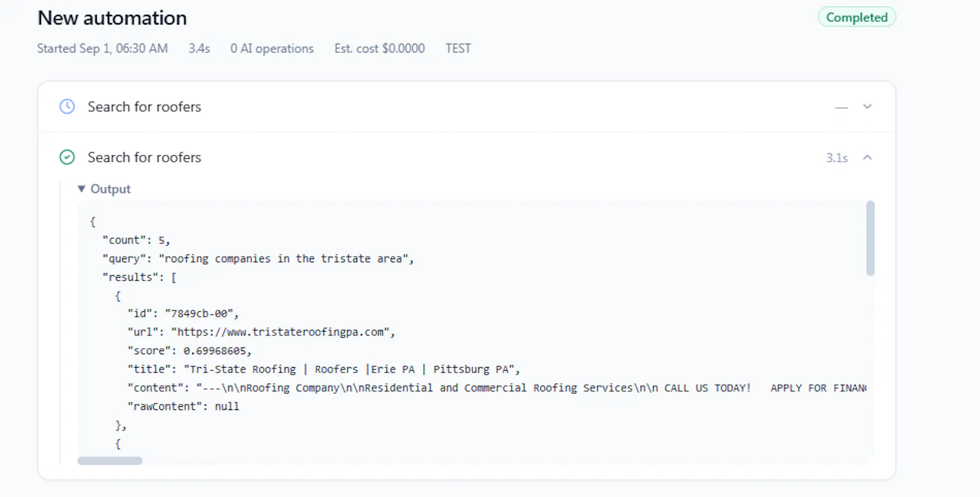Expand the first Search for roofers step chevron
Screen dimensions: 980x497
coord(867,107)
